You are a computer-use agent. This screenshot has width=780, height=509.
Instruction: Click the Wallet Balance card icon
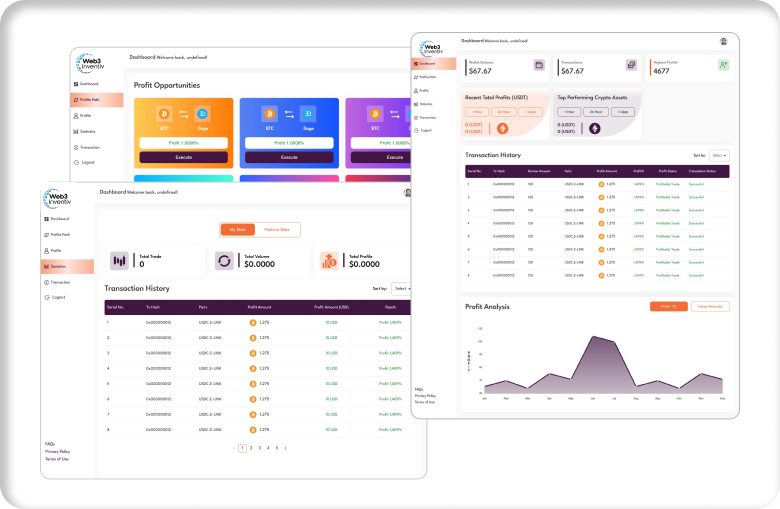pyautogui.click(x=539, y=65)
